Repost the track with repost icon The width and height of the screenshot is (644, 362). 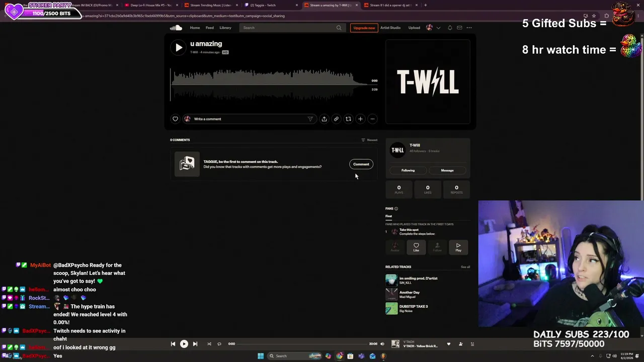tap(348, 119)
